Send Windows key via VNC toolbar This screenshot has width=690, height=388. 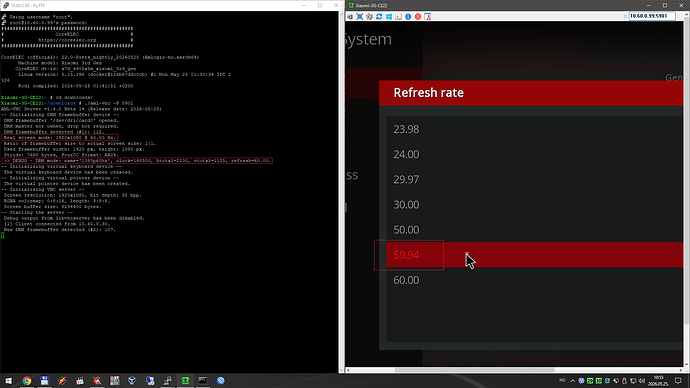click(389, 16)
